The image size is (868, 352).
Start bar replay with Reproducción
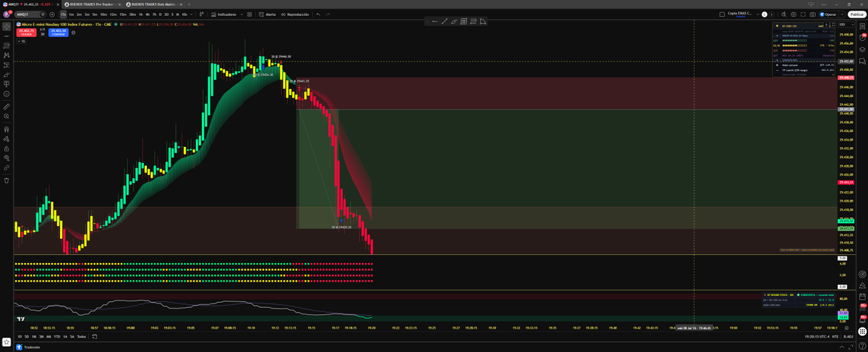(x=295, y=14)
